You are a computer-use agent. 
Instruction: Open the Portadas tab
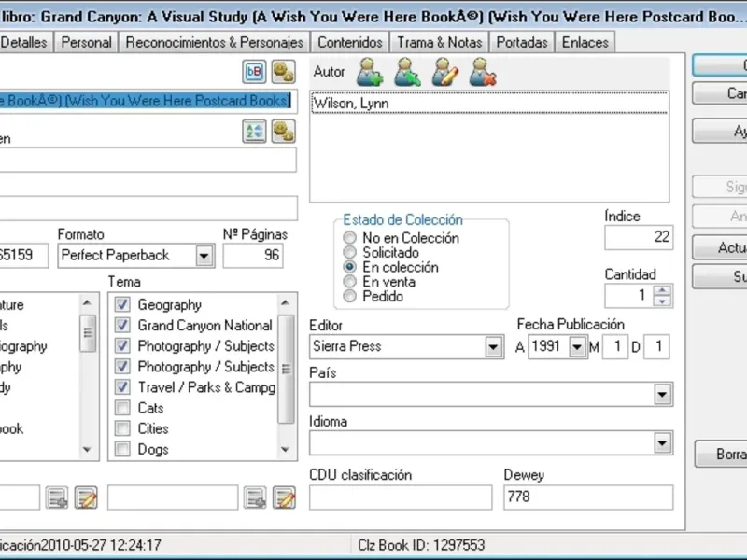pyautogui.click(x=522, y=42)
